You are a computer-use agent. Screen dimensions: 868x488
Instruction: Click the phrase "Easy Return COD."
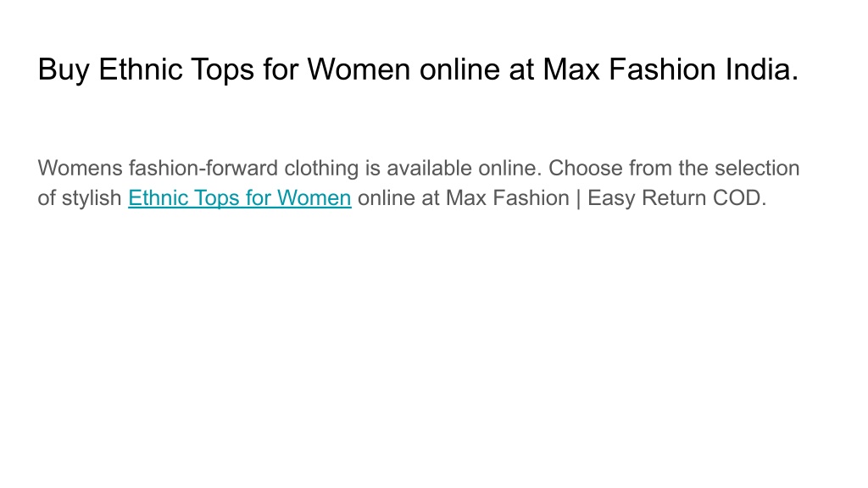coord(677,198)
